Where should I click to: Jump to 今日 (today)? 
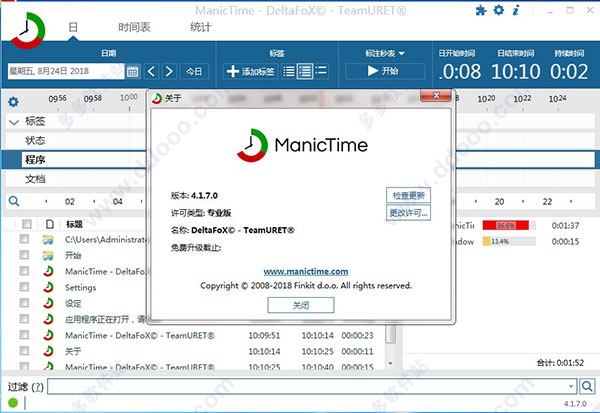pos(194,71)
